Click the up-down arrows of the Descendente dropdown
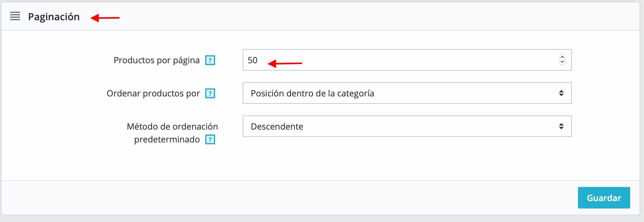This screenshot has width=644, height=222. (561, 126)
